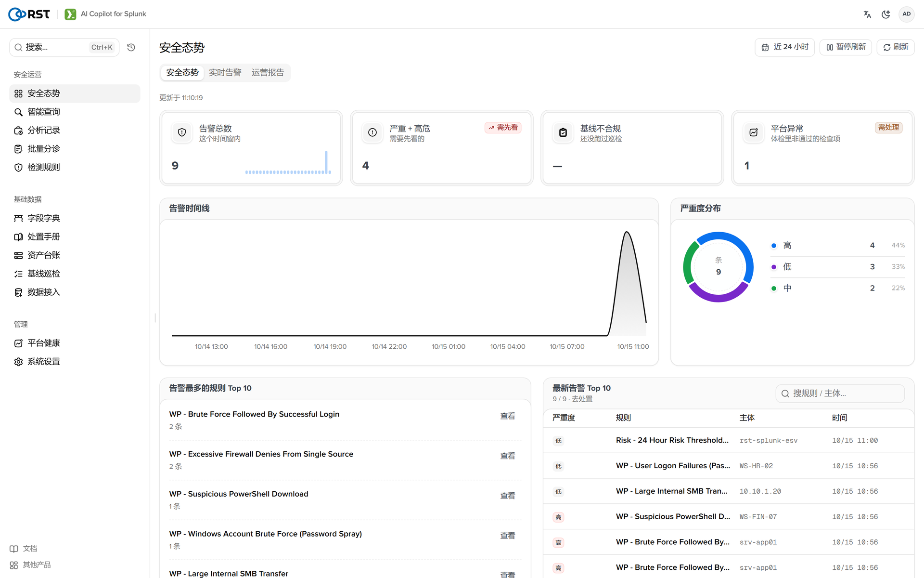Open 智能查询 sidebar item
This screenshot has height=578, width=924.
(x=75, y=112)
